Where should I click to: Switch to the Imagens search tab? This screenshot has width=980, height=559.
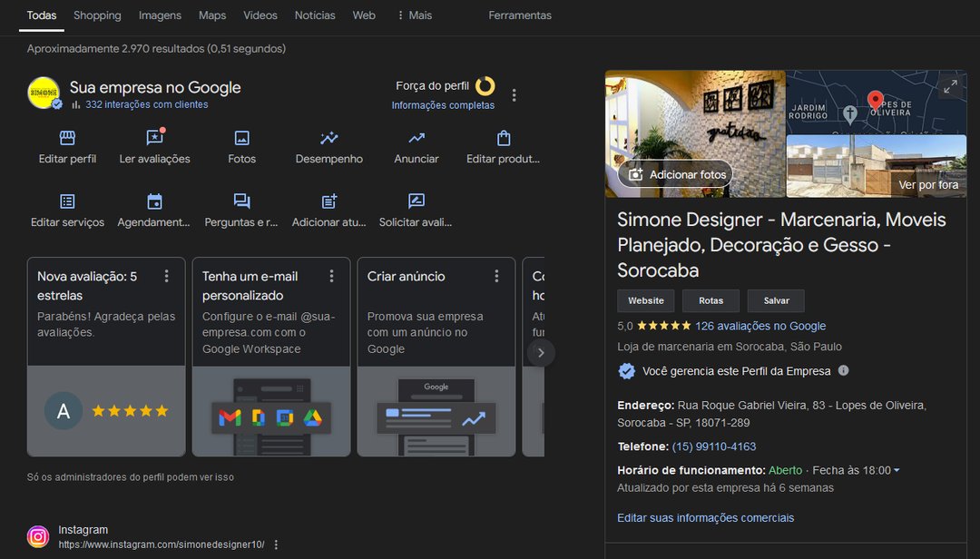click(x=160, y=15)
